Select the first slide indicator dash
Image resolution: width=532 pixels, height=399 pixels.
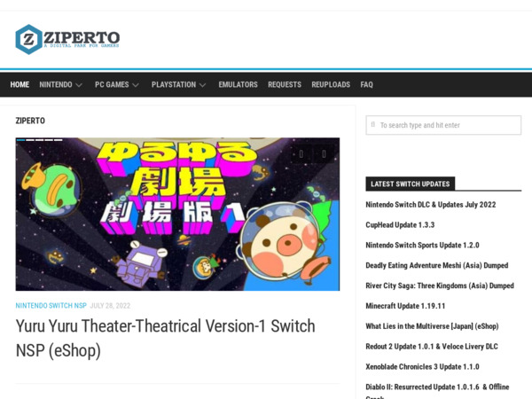pos(20,140)
